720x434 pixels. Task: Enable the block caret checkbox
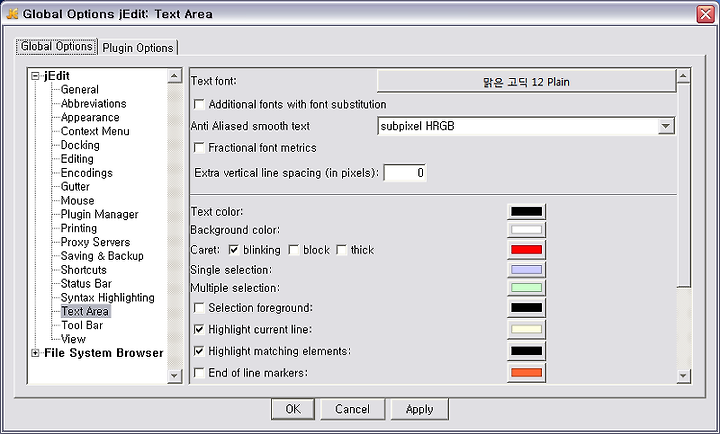coord(294,250)
